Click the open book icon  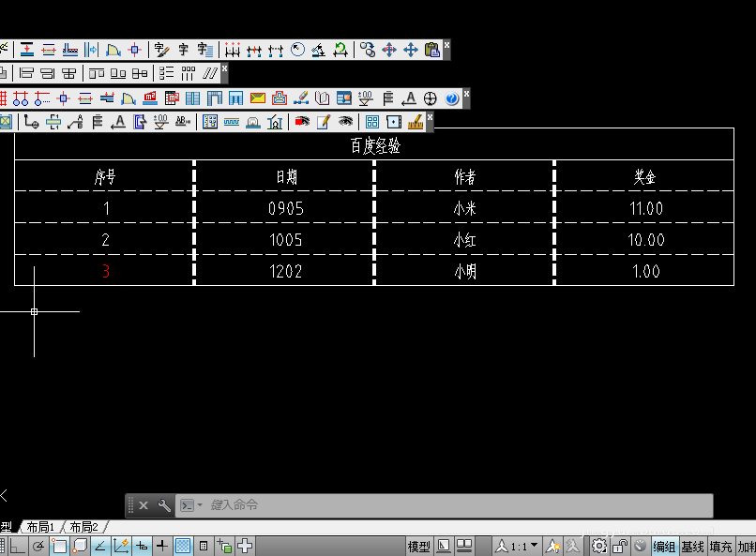point(322,98)
